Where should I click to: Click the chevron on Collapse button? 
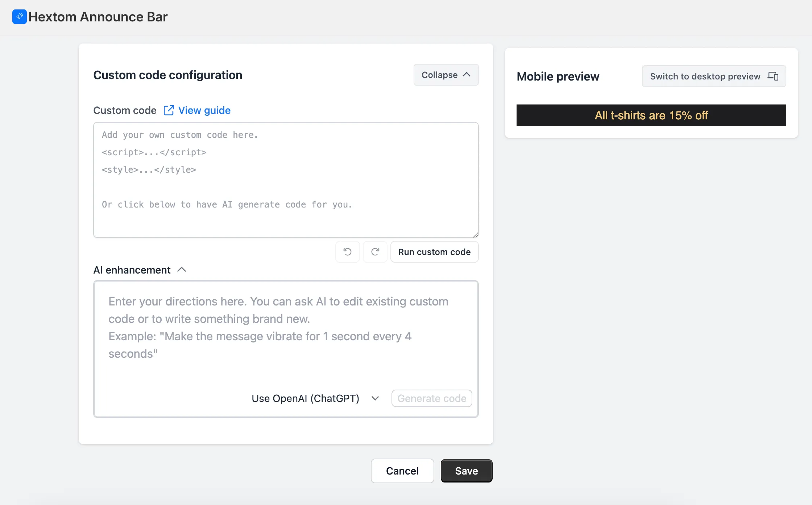coord(467,75)
